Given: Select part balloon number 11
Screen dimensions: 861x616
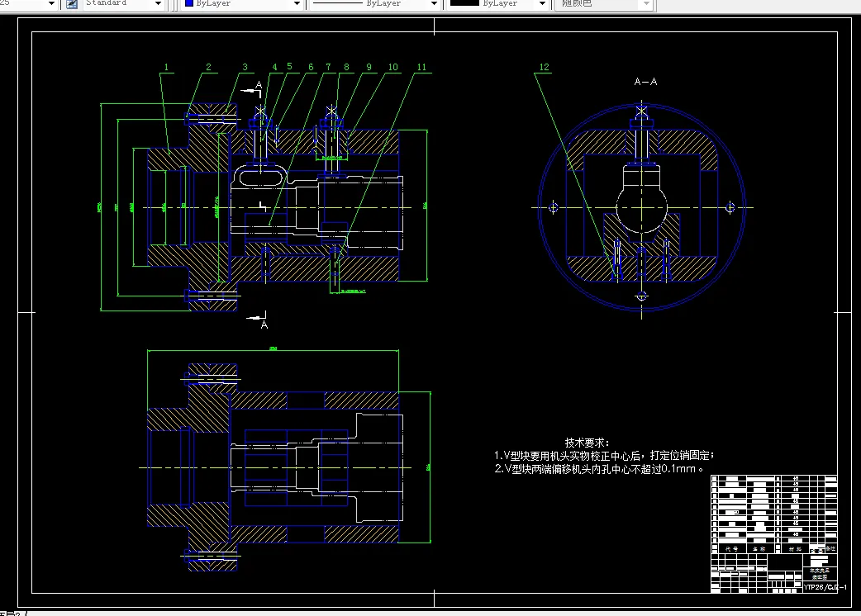Looking at the screenshot, I should click(421, 68).
